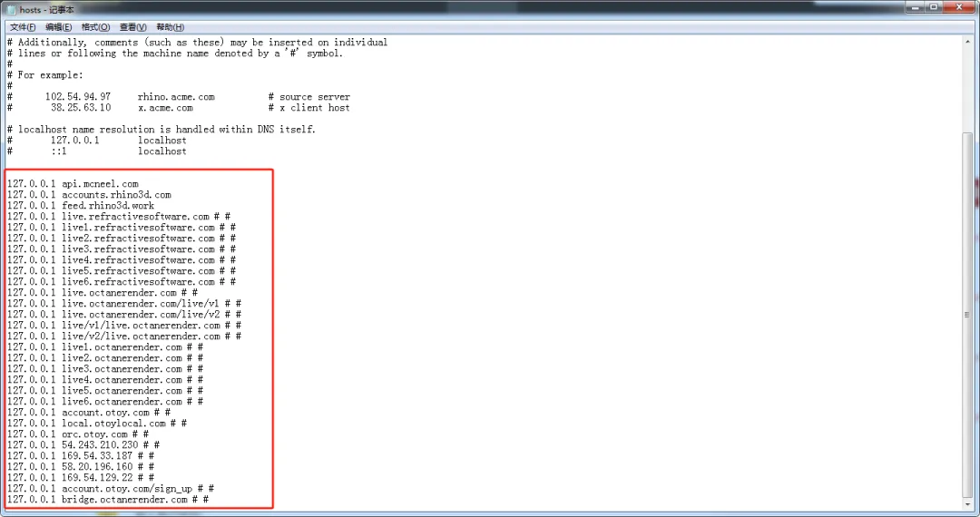
Task: Click the 'live/v1/live.octanerender.com' line
Action: 124,326
